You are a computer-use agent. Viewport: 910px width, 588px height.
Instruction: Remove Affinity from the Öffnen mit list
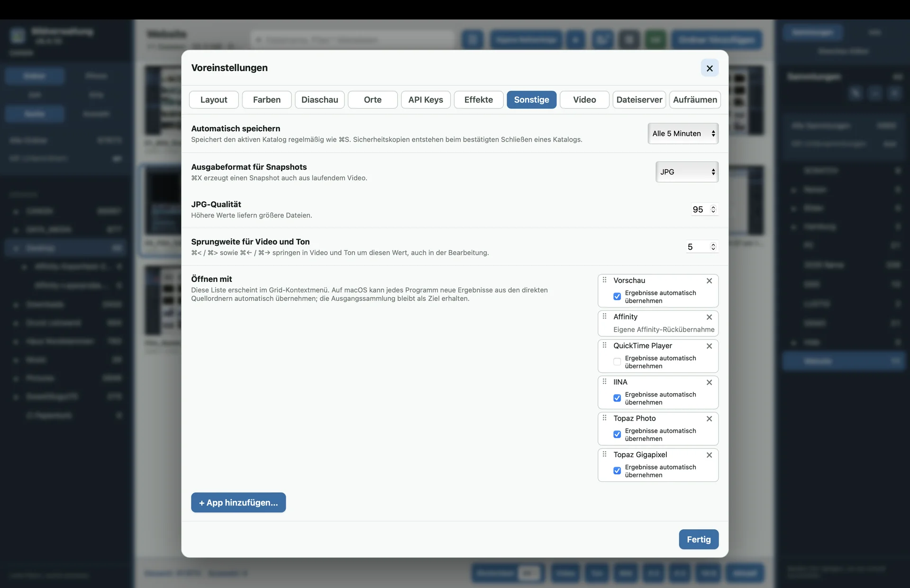coord(709,317)
